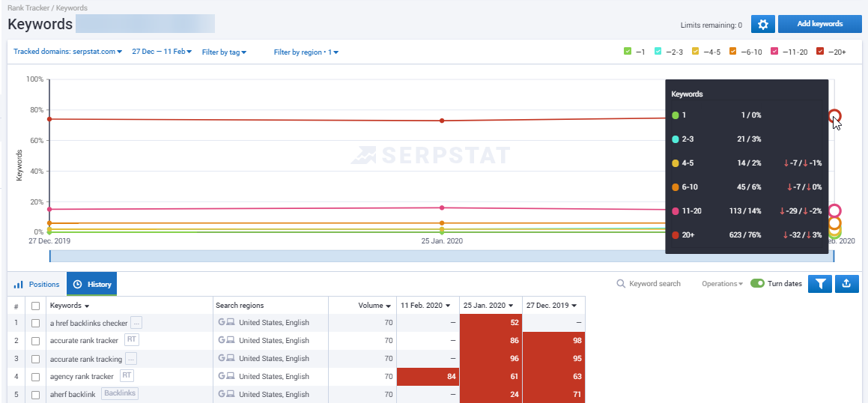
Task: Open the Tracked domains serpstat.com dropdown
Action: click(67, 52)
